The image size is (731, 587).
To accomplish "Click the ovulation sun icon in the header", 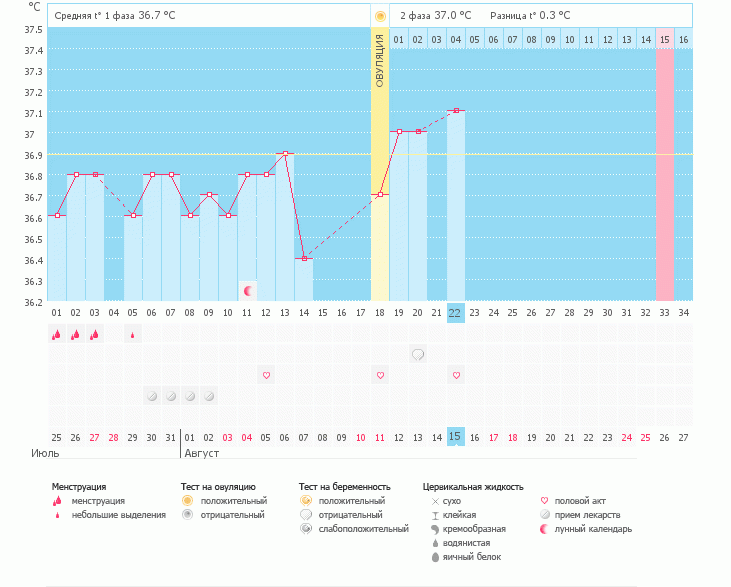I will 380,16.
